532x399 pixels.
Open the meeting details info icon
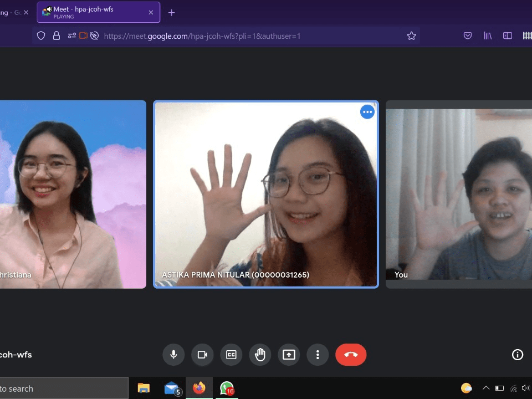pos(517,355)
